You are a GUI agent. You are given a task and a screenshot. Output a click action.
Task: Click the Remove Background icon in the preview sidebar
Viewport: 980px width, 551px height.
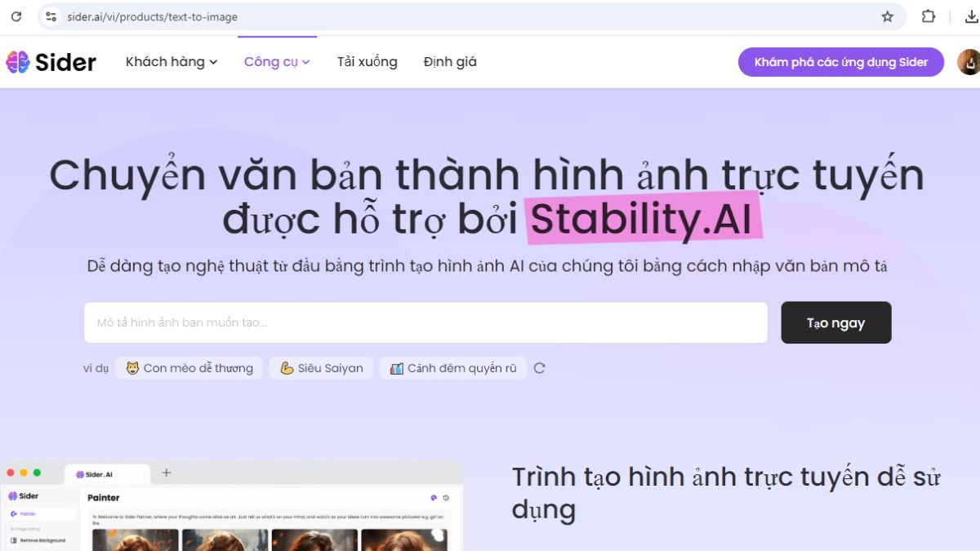click(x=13, y=540)
